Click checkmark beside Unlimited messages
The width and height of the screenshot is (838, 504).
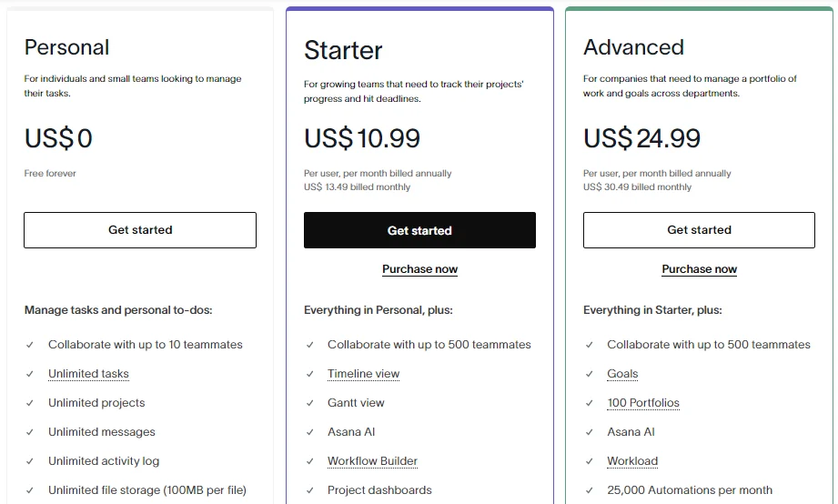click(x=30, y=432)
